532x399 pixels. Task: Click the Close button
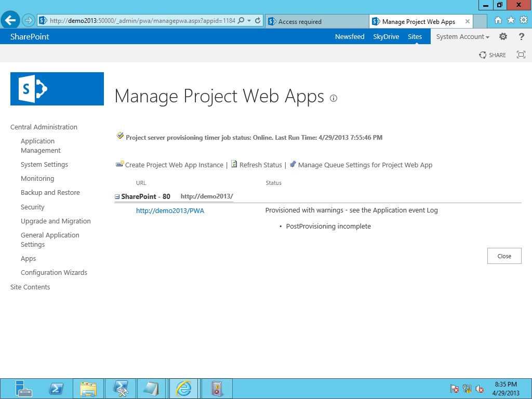coord(504,256)
